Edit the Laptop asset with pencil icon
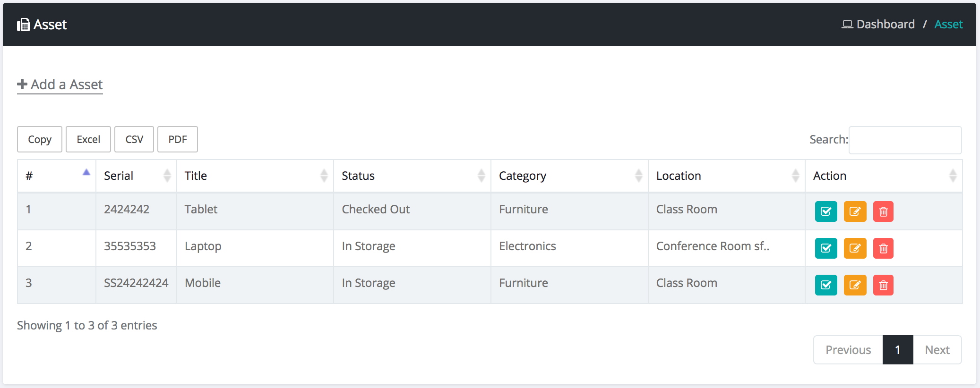 855,248
